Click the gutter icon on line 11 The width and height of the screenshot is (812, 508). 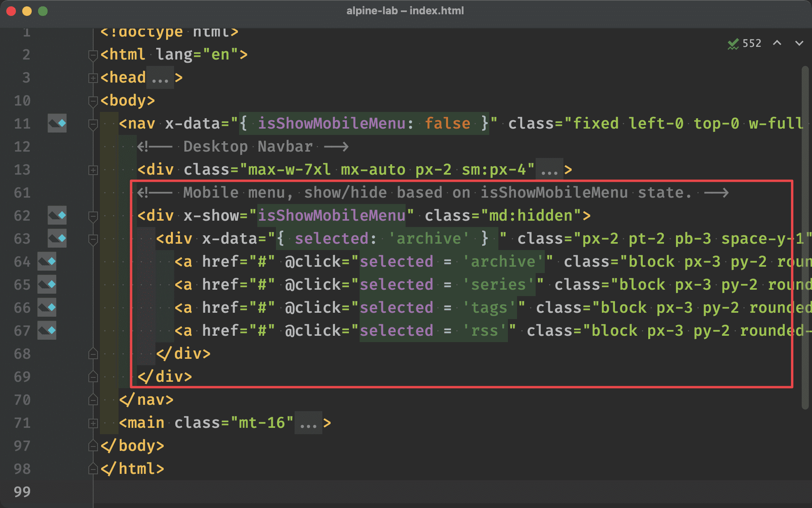click(x=57, y=123)
